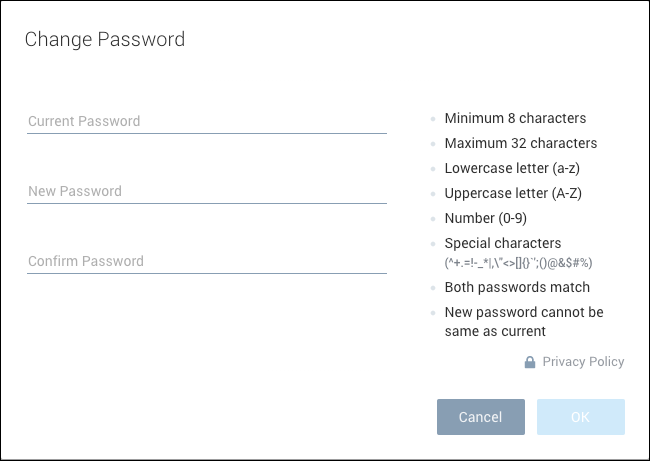Select the Confirm Password field
Screen dimensions: 650x461
pyautogui.click(x=206, y=261)
